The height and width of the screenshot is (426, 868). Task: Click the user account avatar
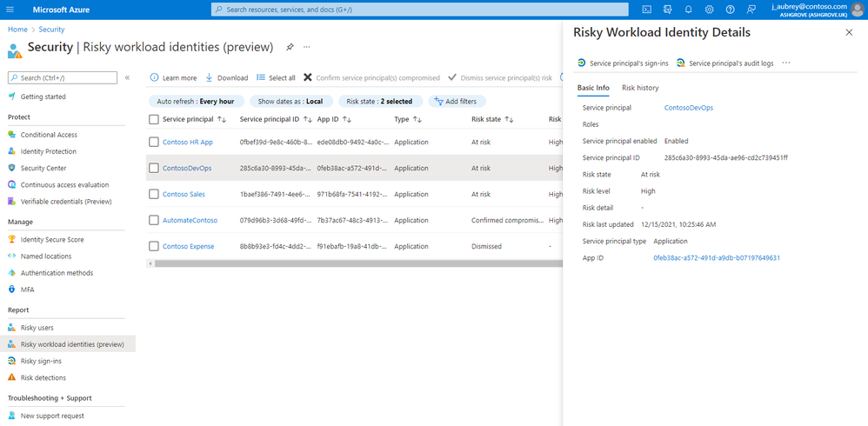coord(857,10)
